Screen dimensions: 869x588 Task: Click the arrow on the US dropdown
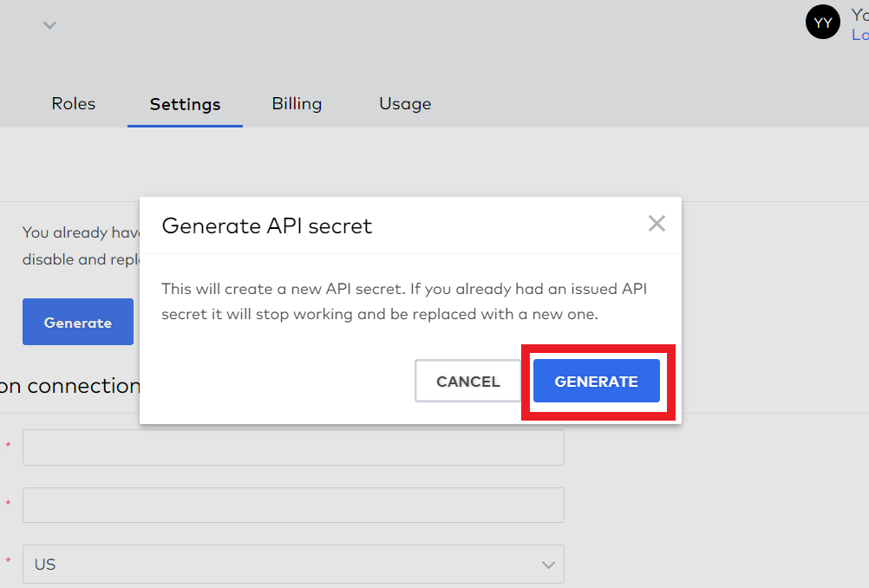548,565
